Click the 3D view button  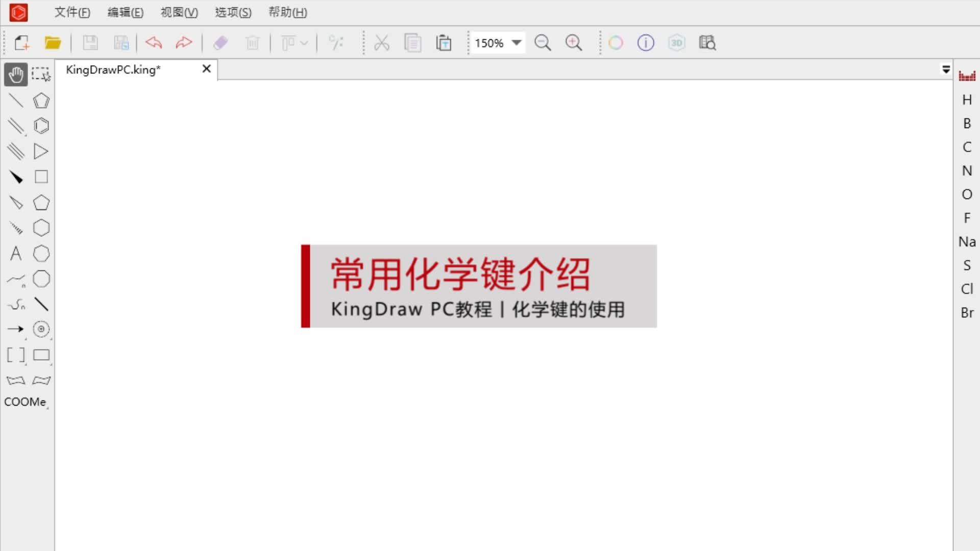(676, 43)
